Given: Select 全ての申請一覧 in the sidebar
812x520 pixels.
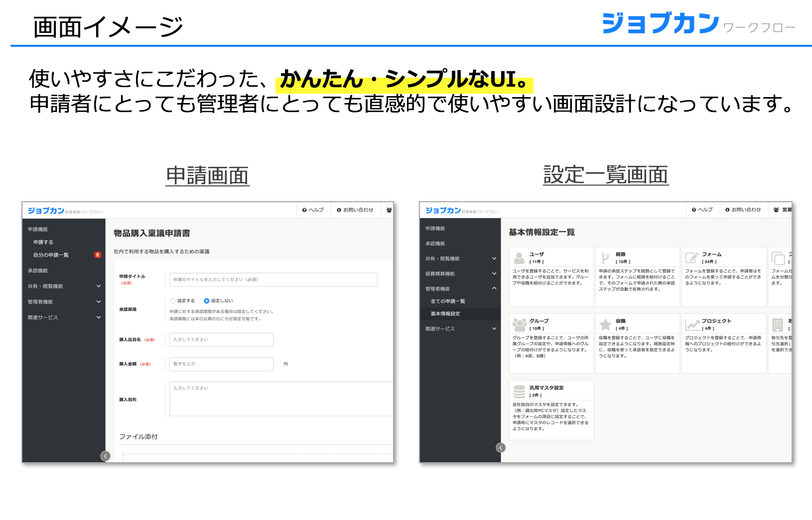Looking at the screenshot, I should pos(447,301).
